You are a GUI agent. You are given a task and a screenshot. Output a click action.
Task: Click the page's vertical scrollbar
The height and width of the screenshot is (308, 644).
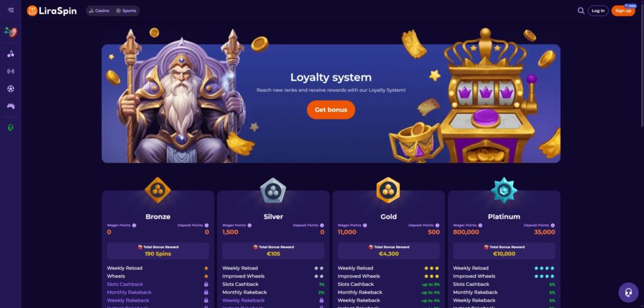click(642, 62)
